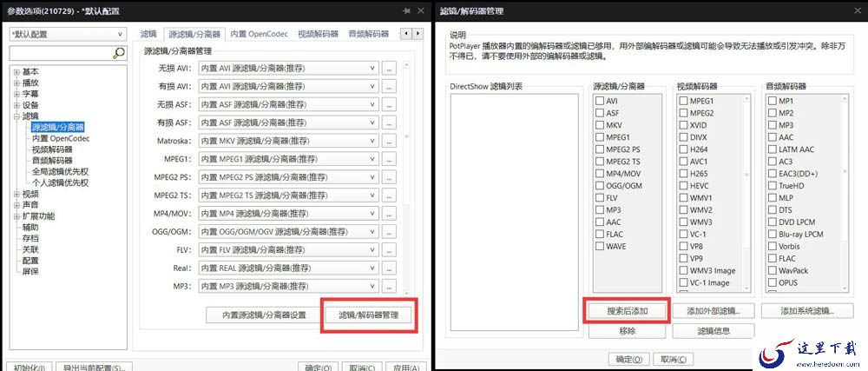Open the '...' button for FLV
868x371 pixels.
point(390,250)
